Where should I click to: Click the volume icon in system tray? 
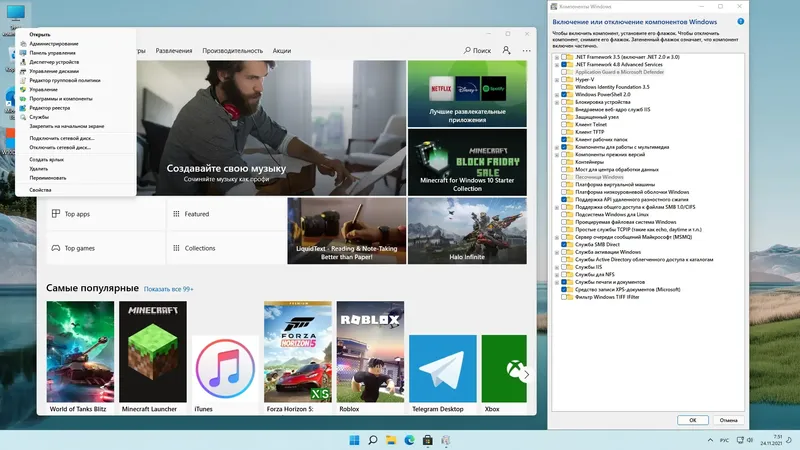coord(750,440)
